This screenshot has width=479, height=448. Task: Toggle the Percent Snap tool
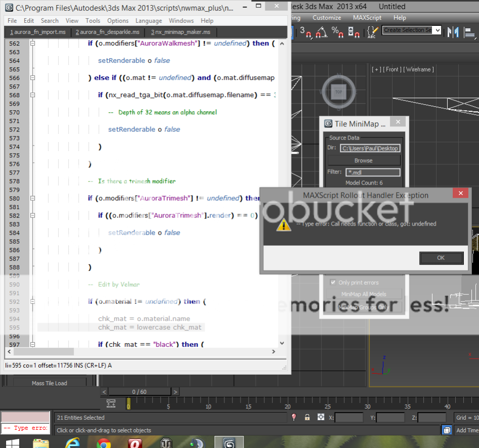[337, 32]
